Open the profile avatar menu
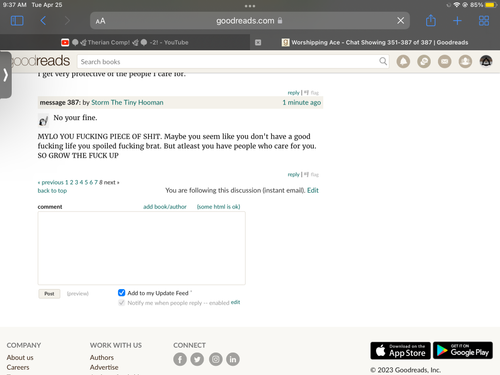The height and width of the screenshot is (375, 500). pos(486,61)
